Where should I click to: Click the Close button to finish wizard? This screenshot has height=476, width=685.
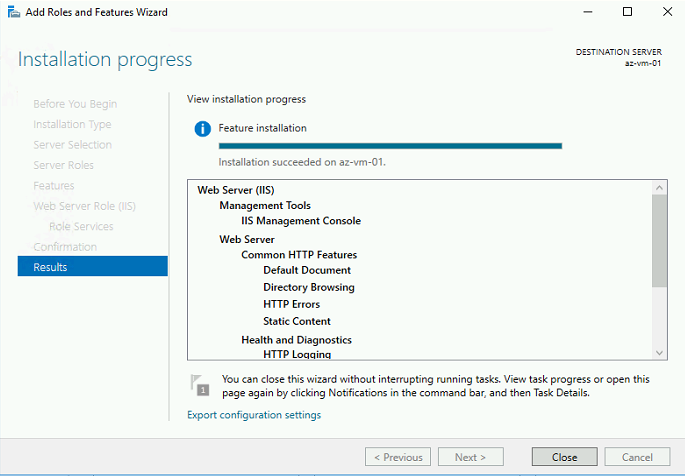click(x=564, y=457)
